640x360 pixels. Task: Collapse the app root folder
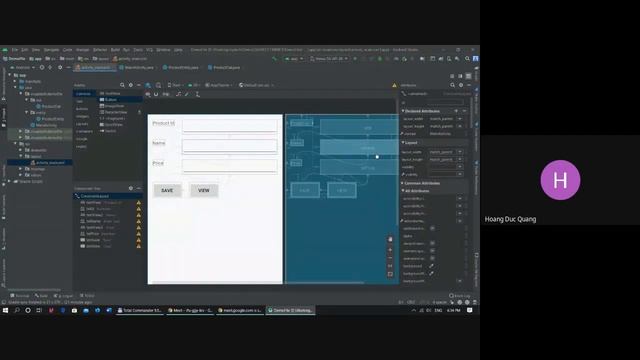click(10, 75)
